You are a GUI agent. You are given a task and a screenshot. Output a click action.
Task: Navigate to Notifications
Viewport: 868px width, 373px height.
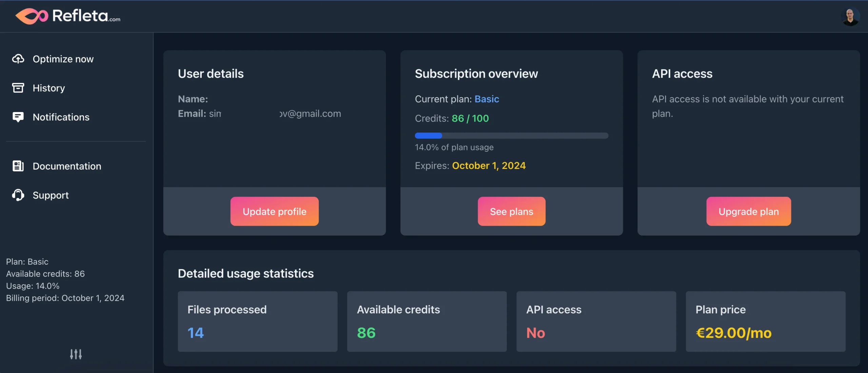(x=61, y=117)
